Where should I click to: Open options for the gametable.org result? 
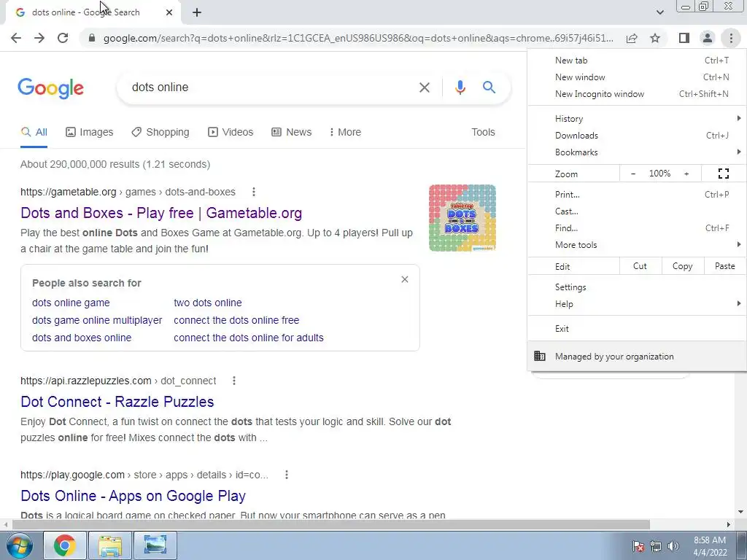254,192
